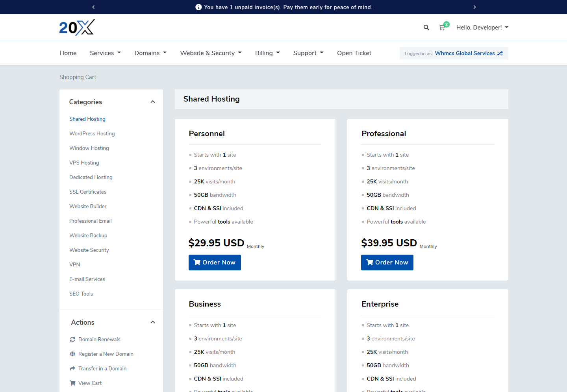Order the Personnel plan now
567x392 pixels.
[215, 263]
